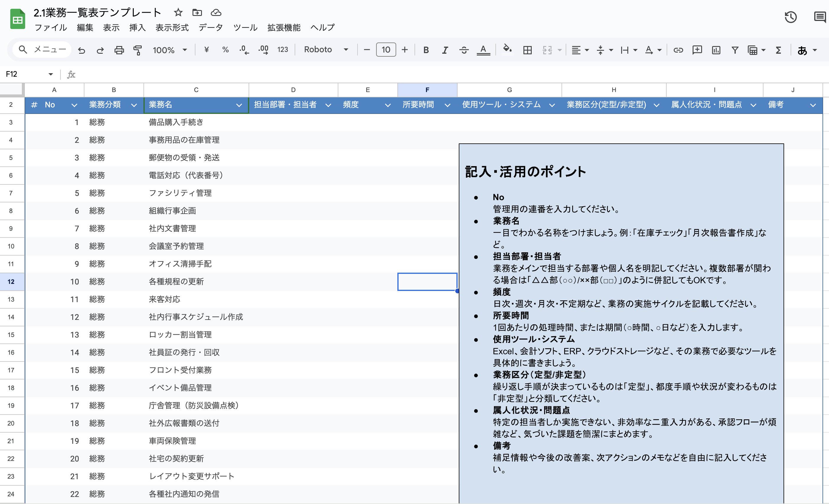The height and width of the screenshot is (504, 829).
Task: Open the text color picker
Action: pos(484,49)
